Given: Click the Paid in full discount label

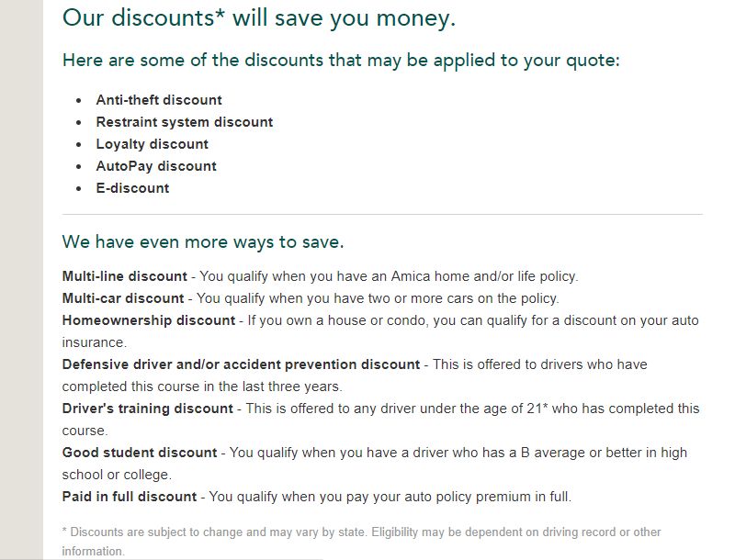Looking at the screenshot, I should tap(130, 497).
